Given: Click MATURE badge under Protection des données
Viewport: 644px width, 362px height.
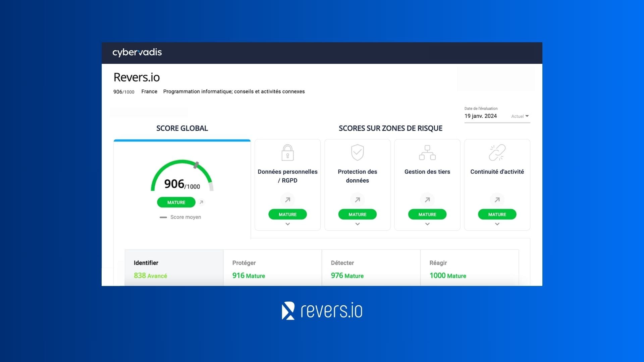Looking at the screenshot, I should click(x=357, y=215).
